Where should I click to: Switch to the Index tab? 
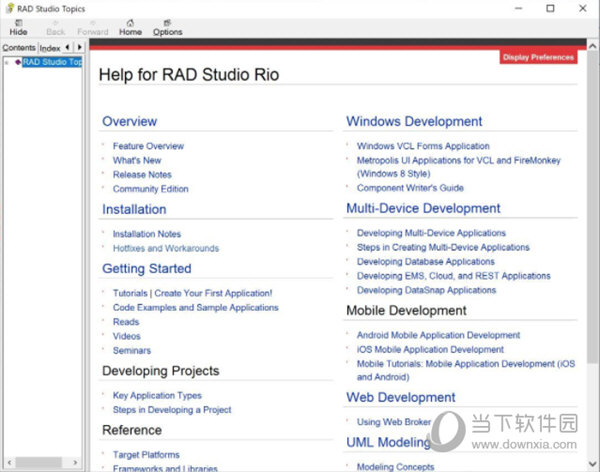(x=50, y=48)
